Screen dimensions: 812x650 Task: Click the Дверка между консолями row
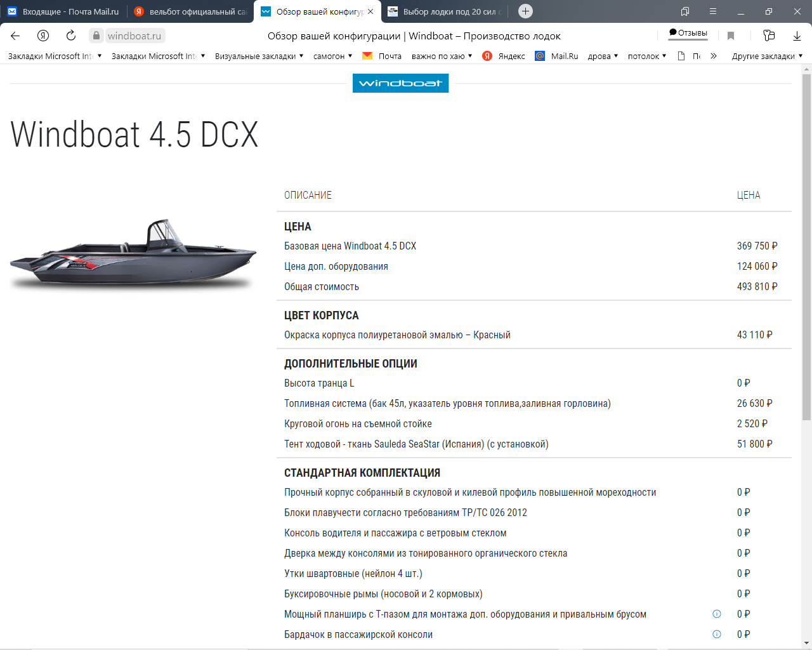534,553
